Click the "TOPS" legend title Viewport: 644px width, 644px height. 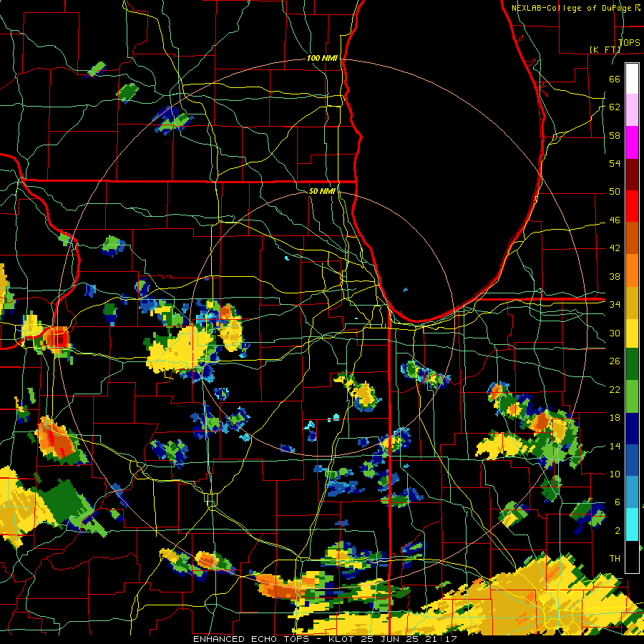tap(629, 42)
